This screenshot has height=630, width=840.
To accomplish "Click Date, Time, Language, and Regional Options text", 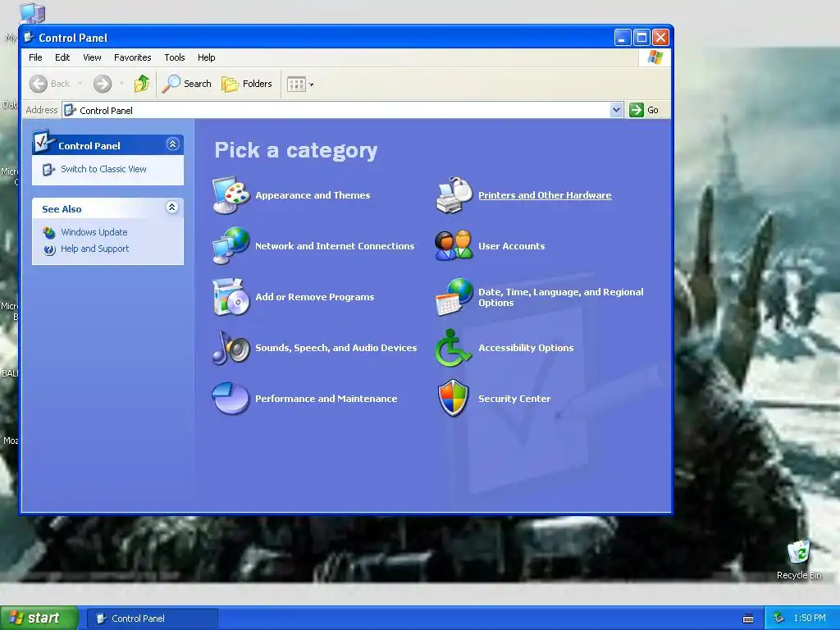I will pos(561,297).
